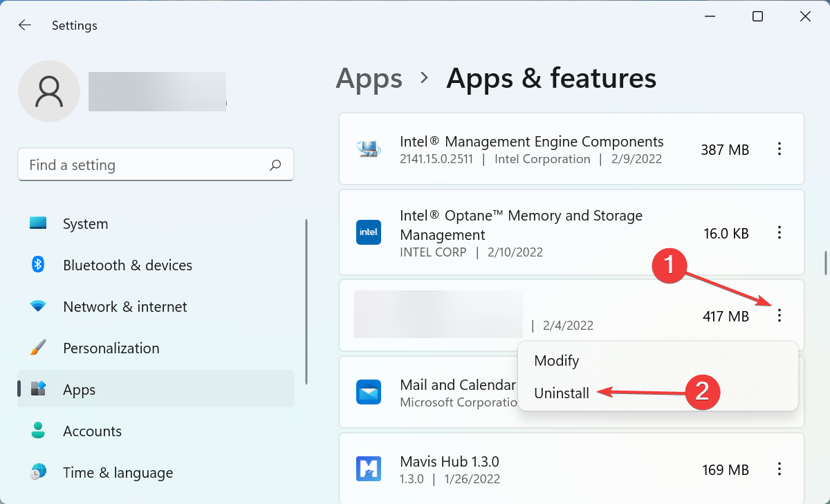Open Accounts settings
This screenshot has height=504, width=830.
(38, 431)
